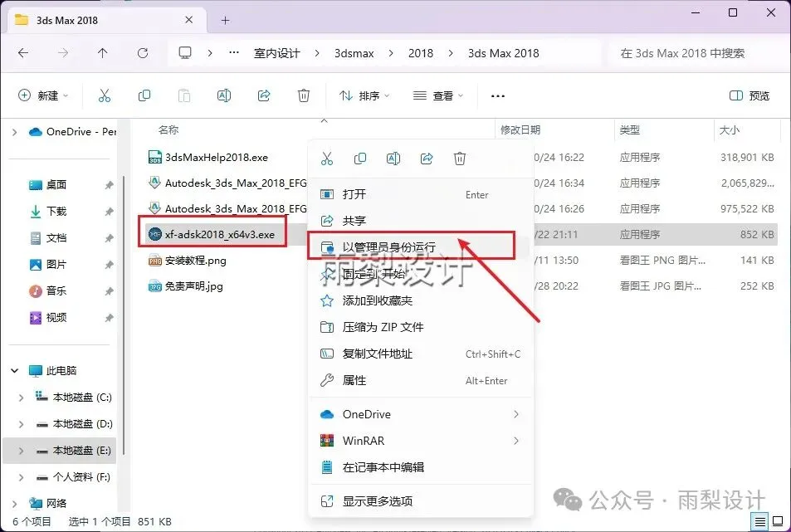The height and width of the screenshot is (532, 791).
Task: Choose 打开 from the context menu
Action: pos(421,194)
